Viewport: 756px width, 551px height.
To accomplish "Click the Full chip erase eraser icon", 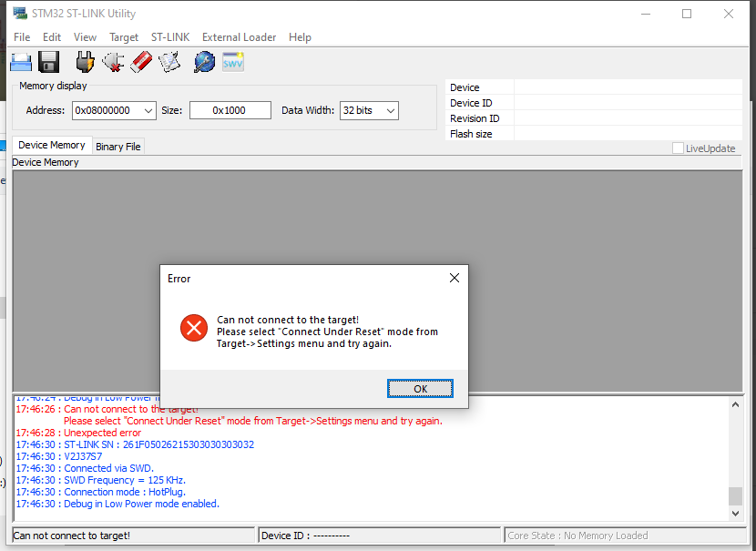I will [x=141, y=62].
